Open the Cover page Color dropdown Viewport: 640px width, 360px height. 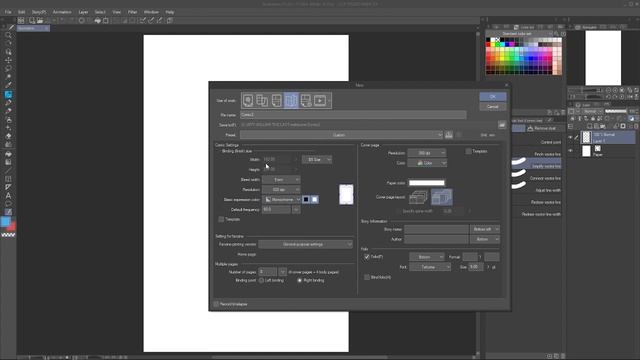pos(427,163)
